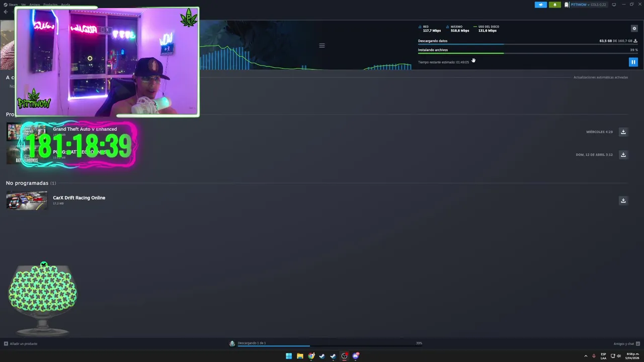The image size is (644, 362).
Task: Open the green notifications bell
Action: pos(555,5)
